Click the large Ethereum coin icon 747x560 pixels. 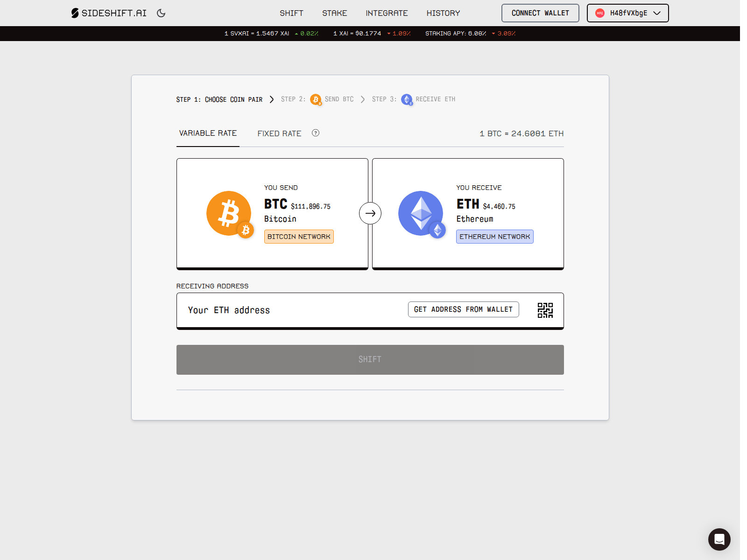point(421,213)
